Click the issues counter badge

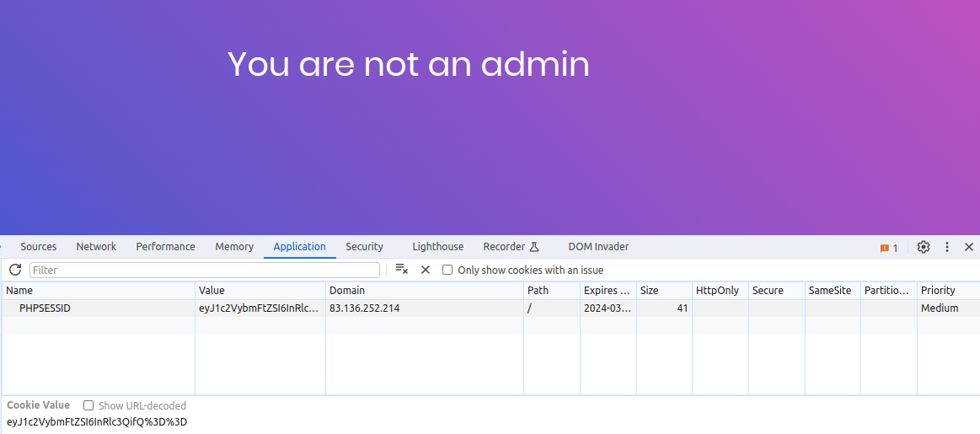tap(889, 248)
